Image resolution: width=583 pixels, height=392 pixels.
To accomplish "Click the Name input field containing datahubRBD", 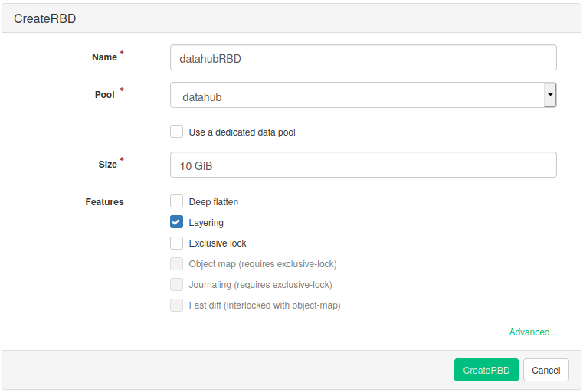I will tap(362, 57).
